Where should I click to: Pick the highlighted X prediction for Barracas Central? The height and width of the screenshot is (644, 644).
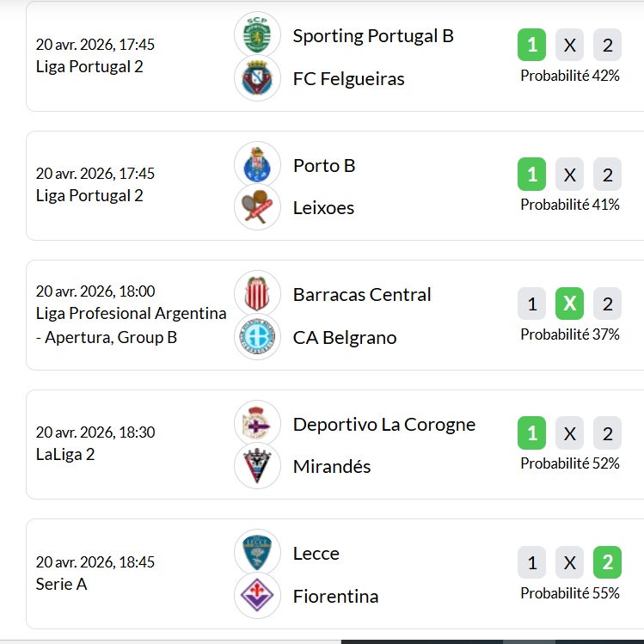[x=569, y=304]
